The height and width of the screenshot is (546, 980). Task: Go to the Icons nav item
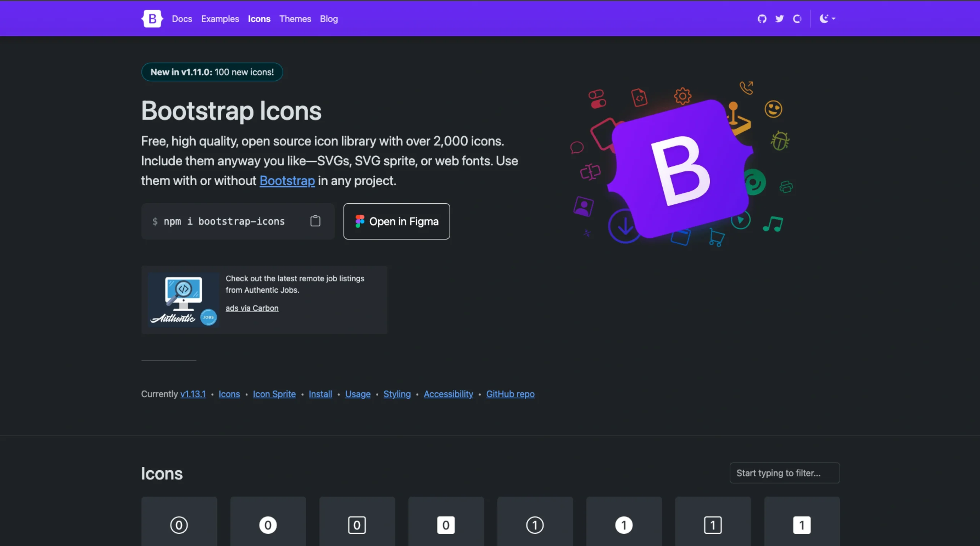point(259,19)
